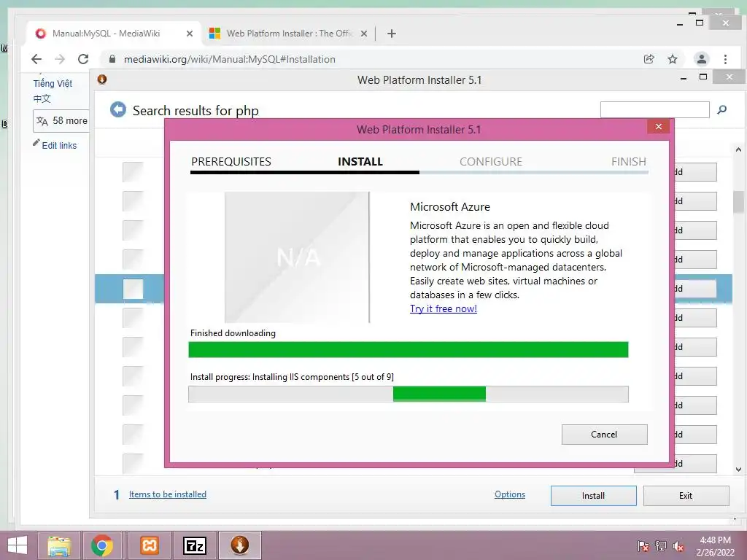
Task: Close the Manual:MySQL tab
Action: coord(189,34)
